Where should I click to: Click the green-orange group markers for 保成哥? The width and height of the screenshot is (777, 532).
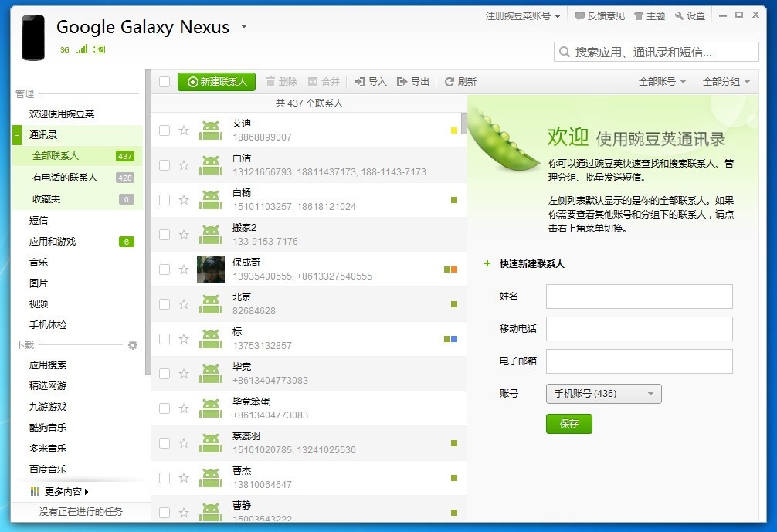450,269
